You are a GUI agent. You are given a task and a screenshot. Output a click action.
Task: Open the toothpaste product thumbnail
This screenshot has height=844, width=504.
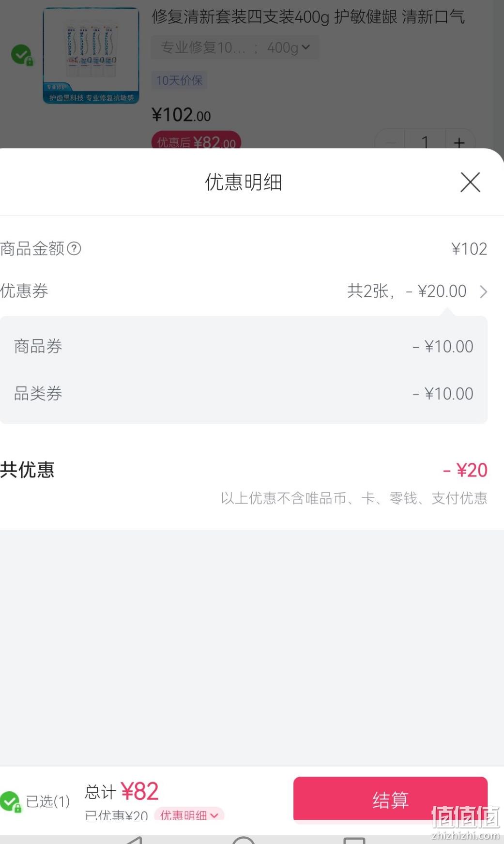tap(91, 55)
